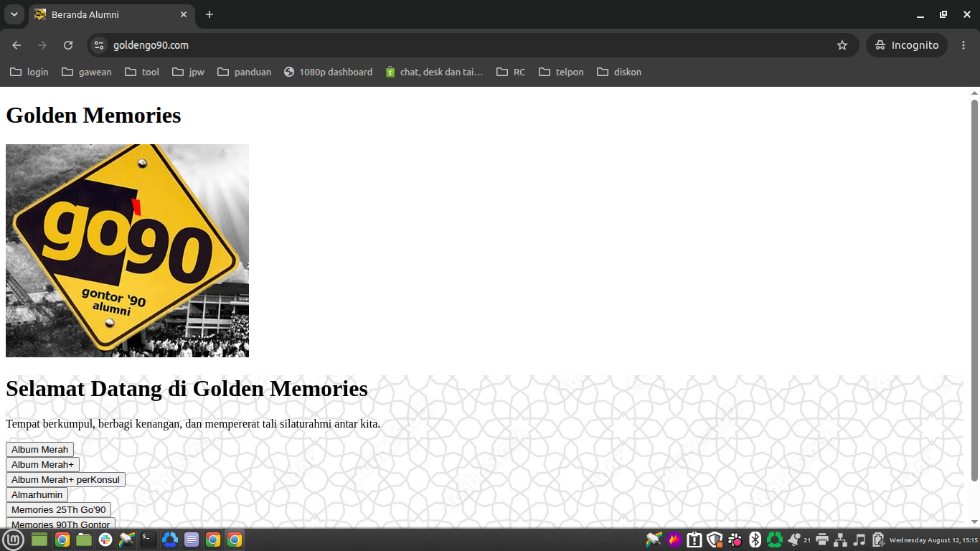Viewport: 980px width, 551px height.
Task: Click the scrollbar down arrow
Action: point(974,522)
